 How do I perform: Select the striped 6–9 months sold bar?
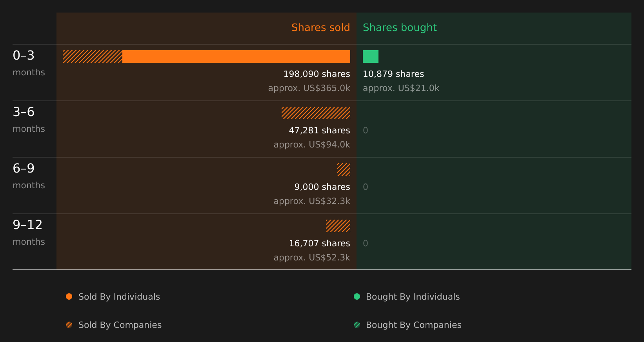pyautogui.click(x=344, y=169)
